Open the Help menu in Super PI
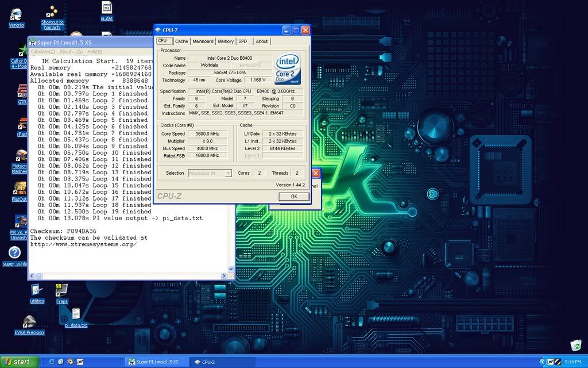588x368 pixels. coord(95,51)
